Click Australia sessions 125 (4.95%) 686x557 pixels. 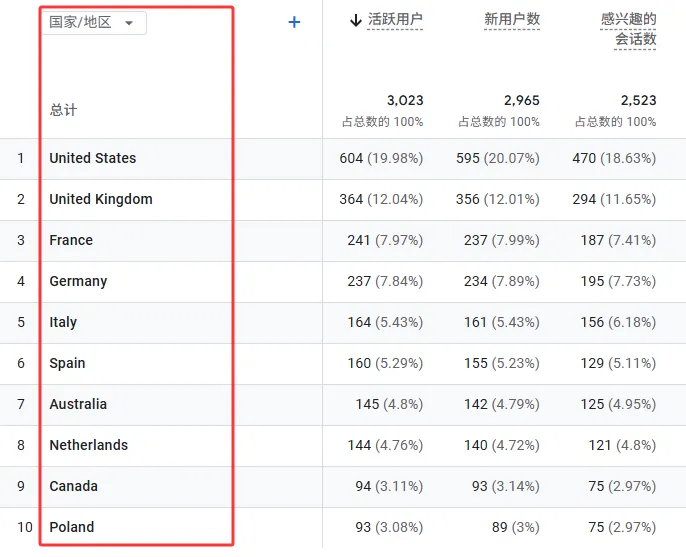click(619, 404)
